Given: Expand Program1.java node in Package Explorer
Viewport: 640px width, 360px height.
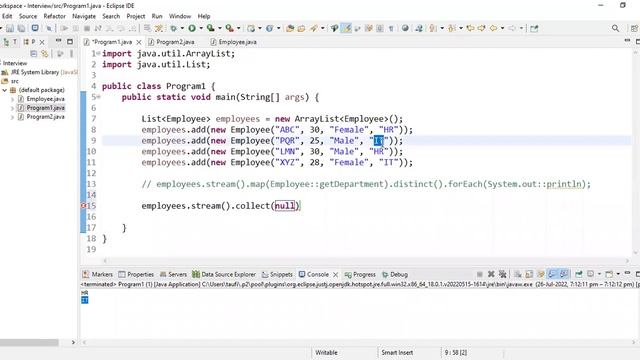Looking at the screenshot, I should click(12, 108).
